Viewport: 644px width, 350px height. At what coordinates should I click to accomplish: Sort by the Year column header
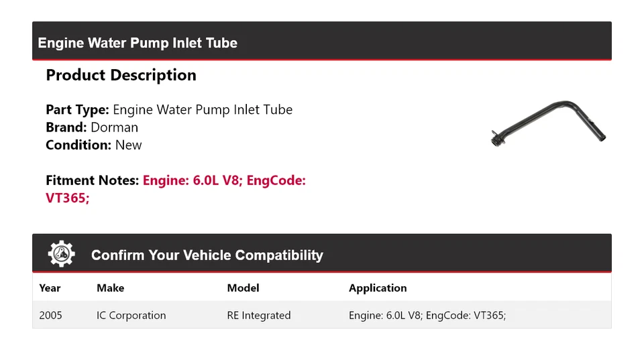point(50,288)
